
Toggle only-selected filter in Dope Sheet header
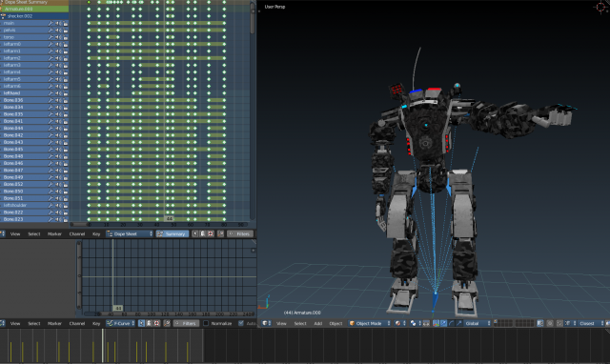[x=195, y=233]
